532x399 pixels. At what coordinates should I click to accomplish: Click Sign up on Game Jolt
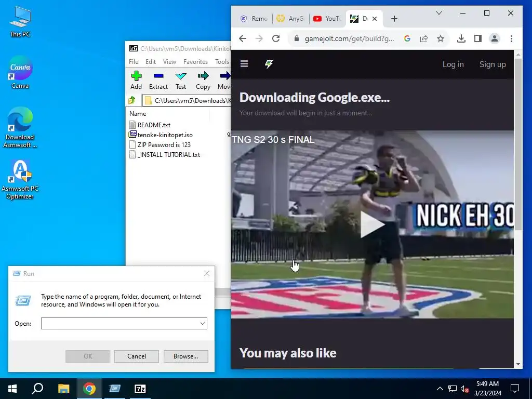coord(493,64)
